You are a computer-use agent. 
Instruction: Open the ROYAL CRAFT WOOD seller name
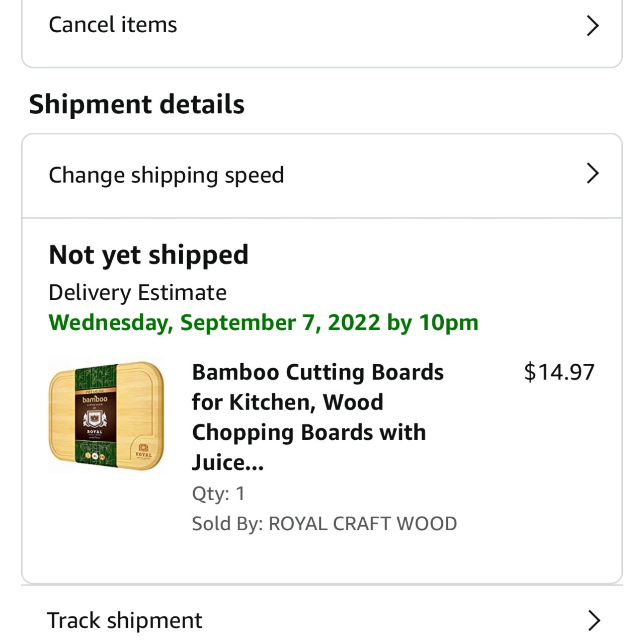point(362,524)
